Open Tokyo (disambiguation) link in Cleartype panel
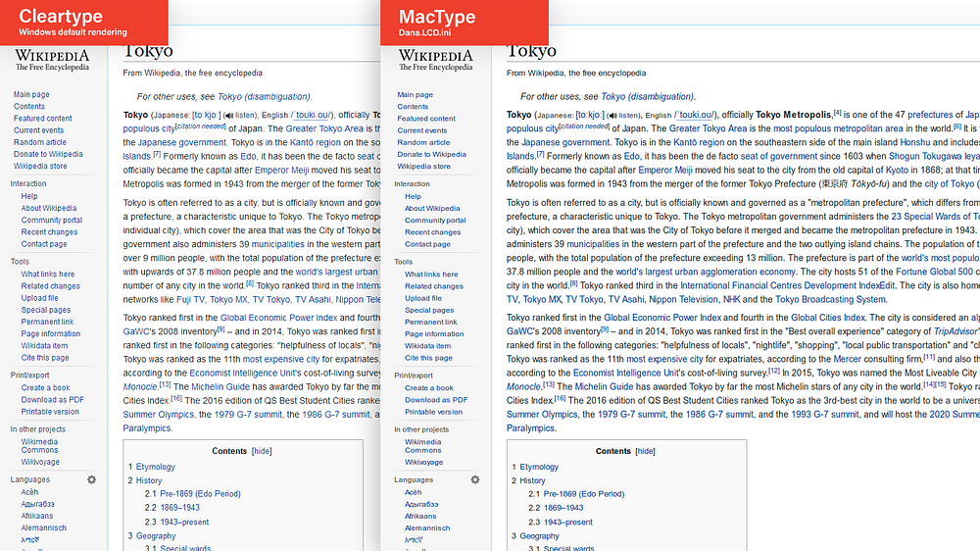Image resolution: width=980 pixels, height=551 pixels. pyautogui.click(x=263, y=96)
